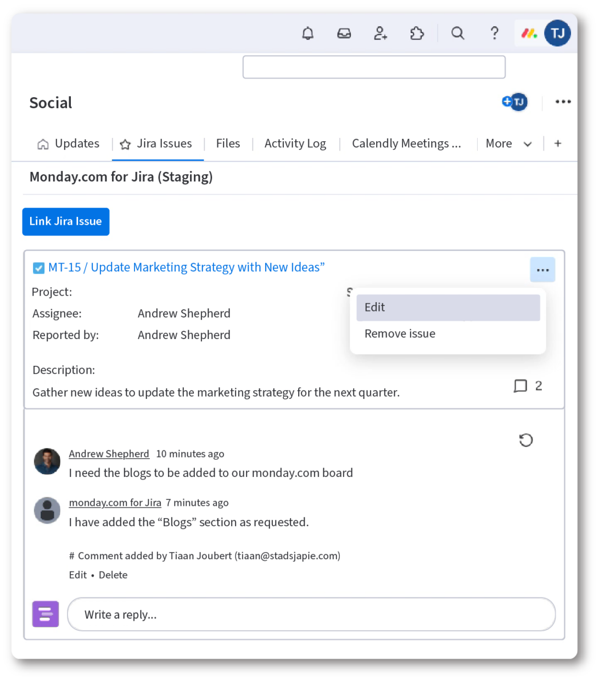Image resolution: width=616 pixels, height=690 pixels.
Task: Click the comment count bubble icon
Action: (x=520, y=386)
